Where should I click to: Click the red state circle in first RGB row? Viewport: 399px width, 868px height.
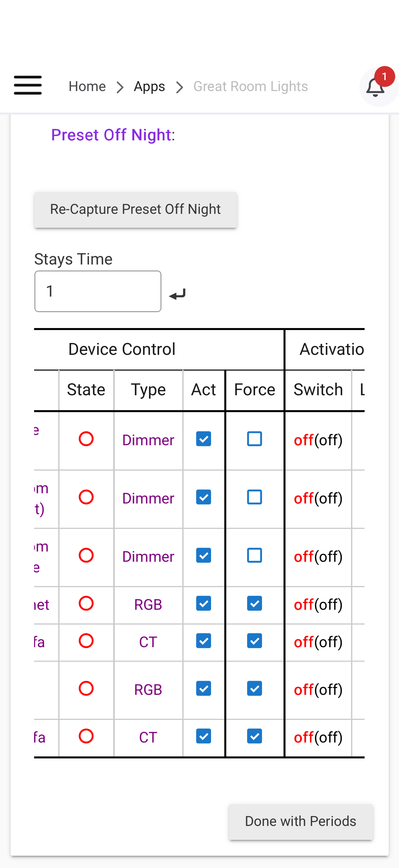click(x=86, y=603)
